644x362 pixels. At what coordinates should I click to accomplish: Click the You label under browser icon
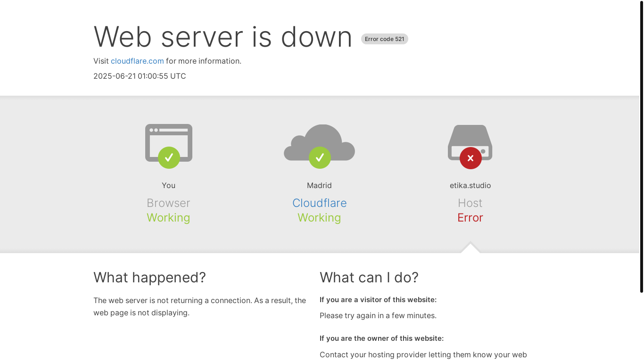pos(168,185)
